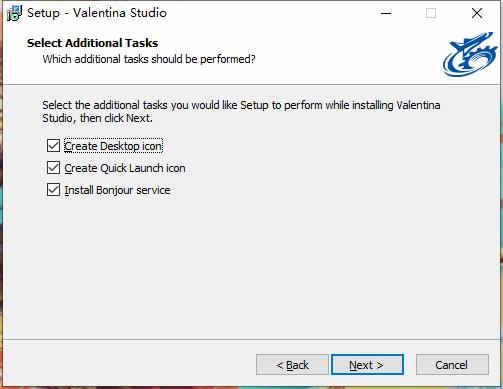The image size is (503, 389).
Task: Proceed with the 'Next >' button
Action: (367, 365)
